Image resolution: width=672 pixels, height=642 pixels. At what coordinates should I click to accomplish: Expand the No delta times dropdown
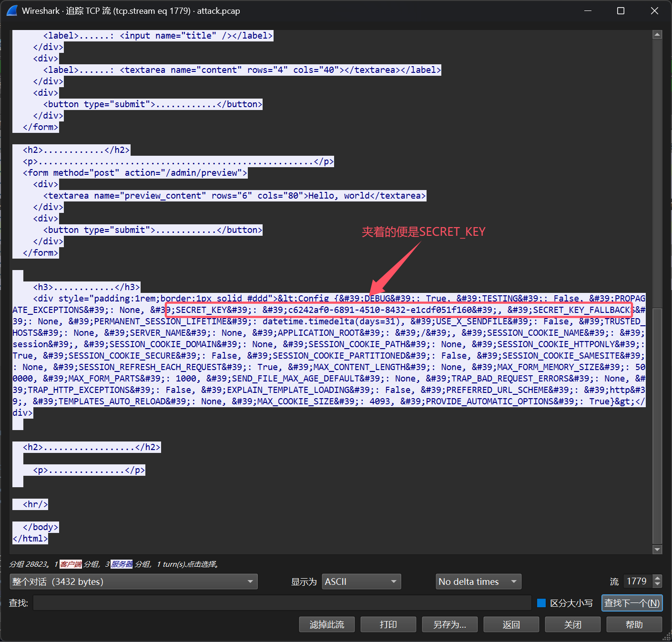click(478, 582)
